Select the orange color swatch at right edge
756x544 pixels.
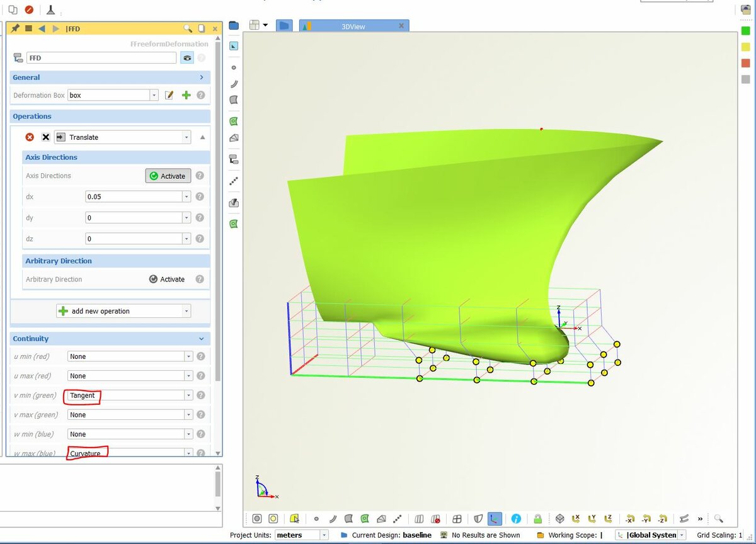(x=746, y=63)
